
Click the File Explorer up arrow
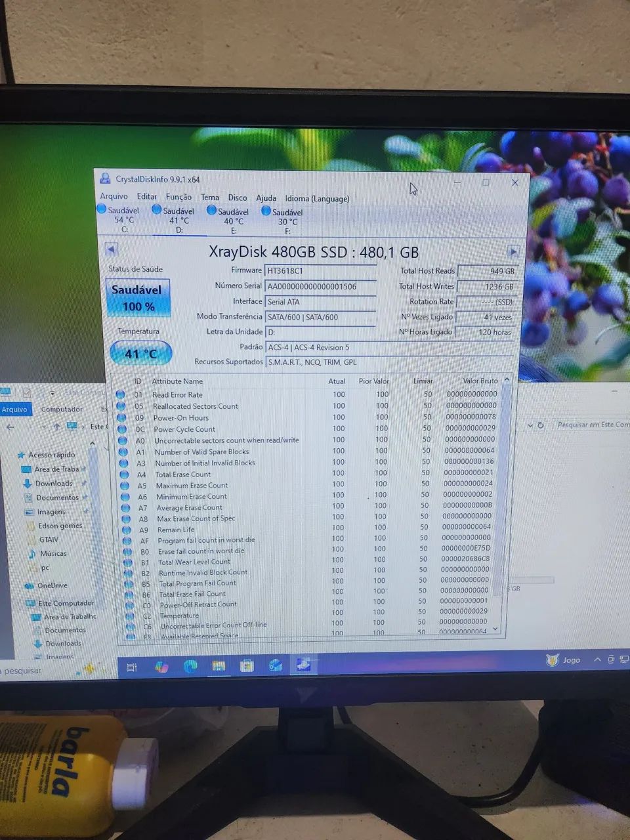(56, 427)
